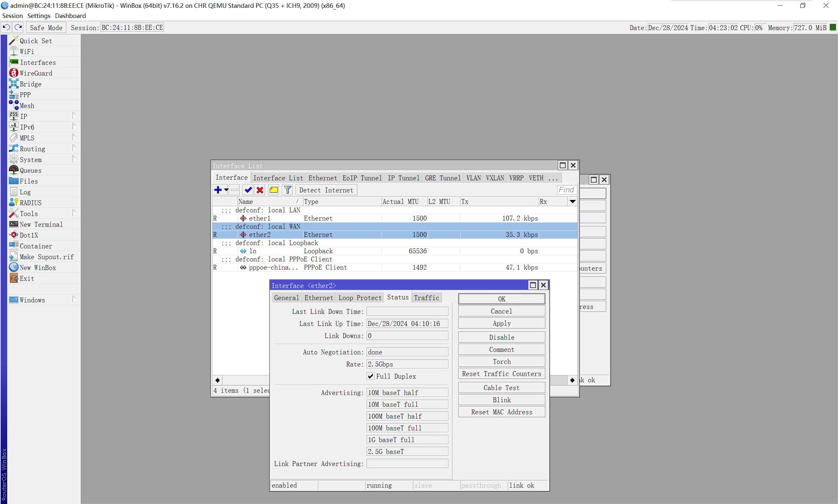Open the RADIUS menu
The height and width of the screenshot is (504, 838).
click(44, 203)
